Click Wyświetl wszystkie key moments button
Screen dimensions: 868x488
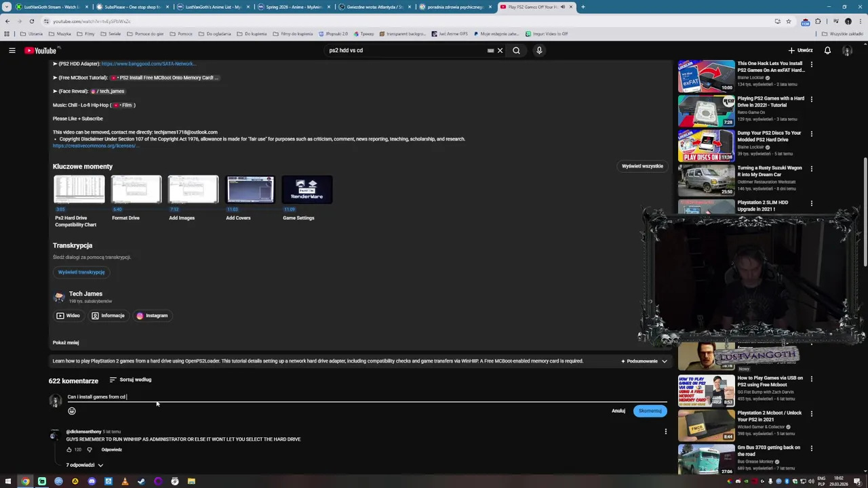pos(642,166)
